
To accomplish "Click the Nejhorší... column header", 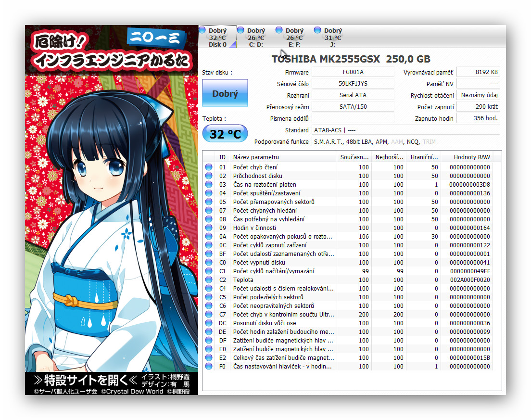I will [389, 157].
